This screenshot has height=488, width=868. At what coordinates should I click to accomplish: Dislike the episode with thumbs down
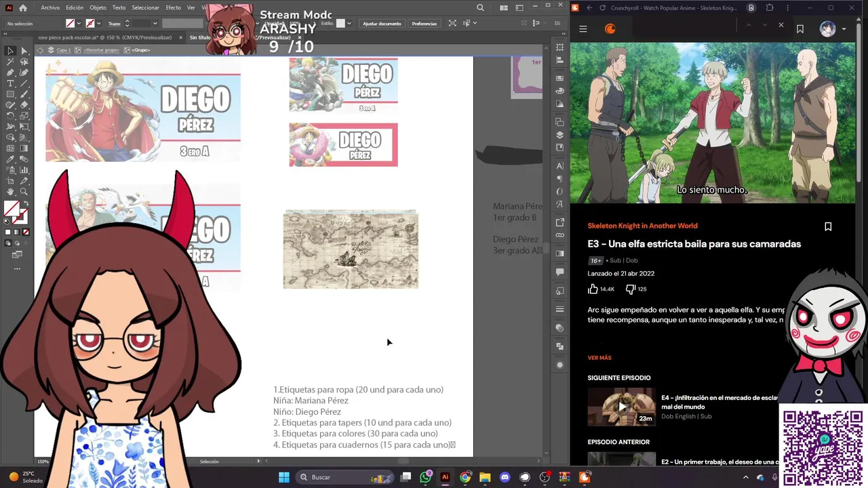630,289
